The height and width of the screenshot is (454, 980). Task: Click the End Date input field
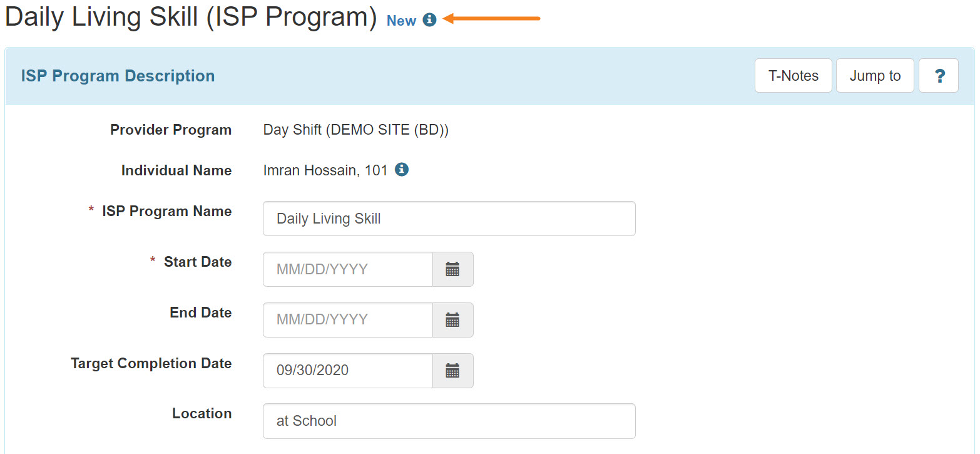click(x=347, y=320)
